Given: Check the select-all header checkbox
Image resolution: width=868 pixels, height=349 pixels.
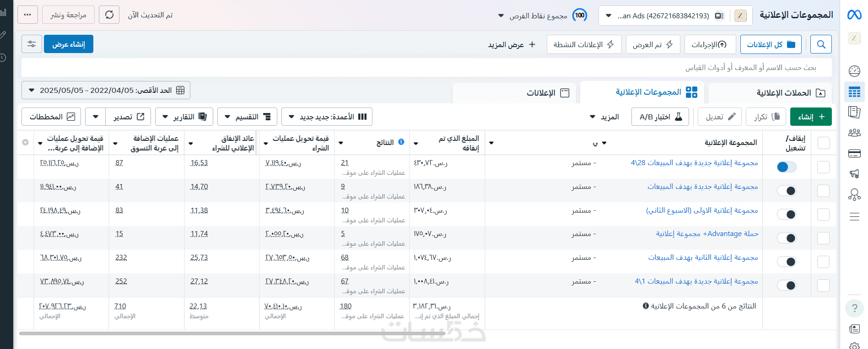Looking at the screenshot, I should (824, 143).
